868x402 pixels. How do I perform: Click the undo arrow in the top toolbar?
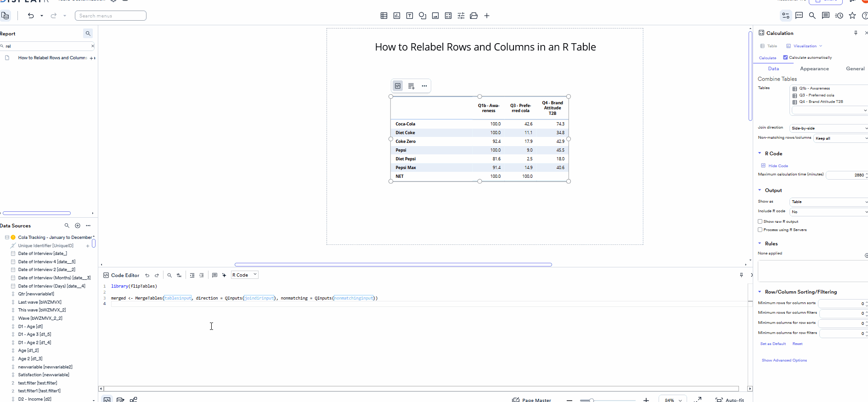click(31, 16)
